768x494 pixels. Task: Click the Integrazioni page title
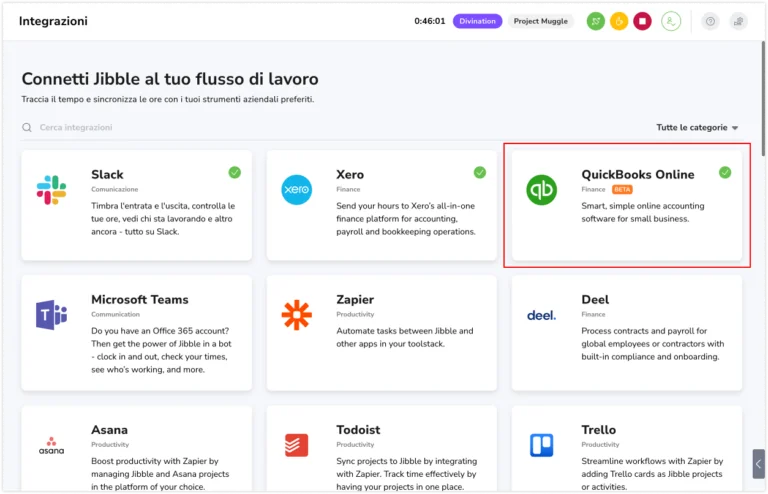pos(53,21)
